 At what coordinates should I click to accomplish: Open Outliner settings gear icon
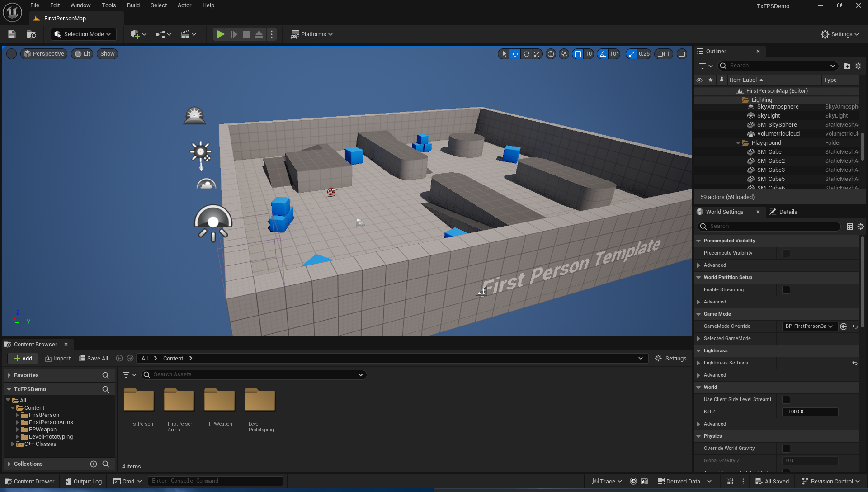point(858,66)
